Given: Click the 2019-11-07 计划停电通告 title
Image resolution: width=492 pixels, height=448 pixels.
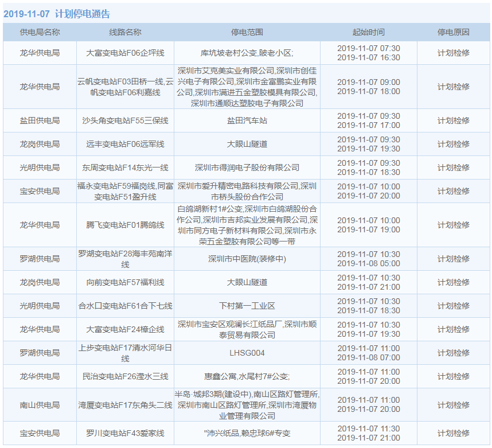Looking at the screenshot, I should (x=57, y=14).
